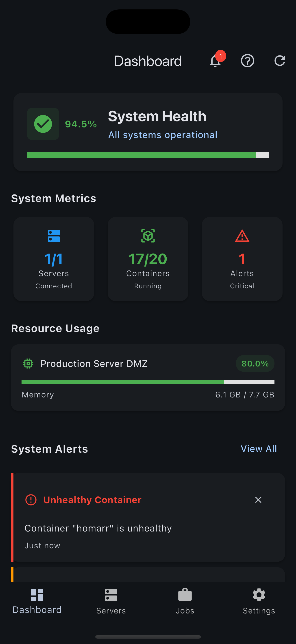
Task: Tap the All systems operational text
Action: (x=163, y=135)
